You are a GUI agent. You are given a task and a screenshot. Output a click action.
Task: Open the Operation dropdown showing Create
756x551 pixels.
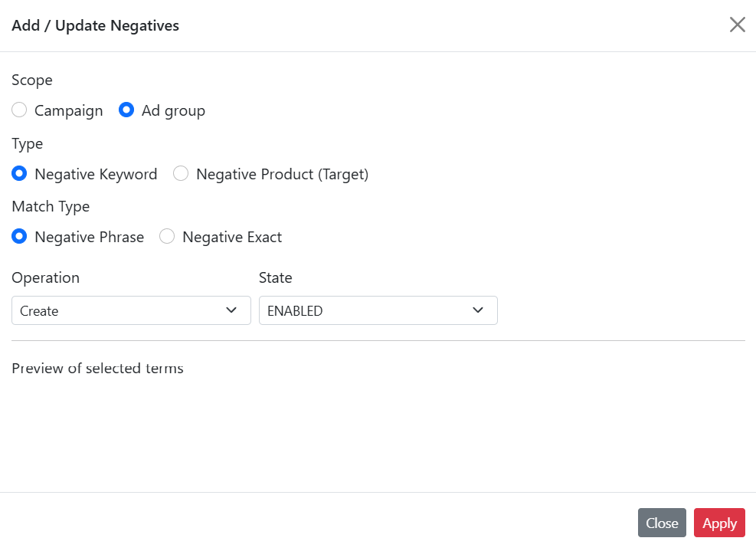coord(123,310)
